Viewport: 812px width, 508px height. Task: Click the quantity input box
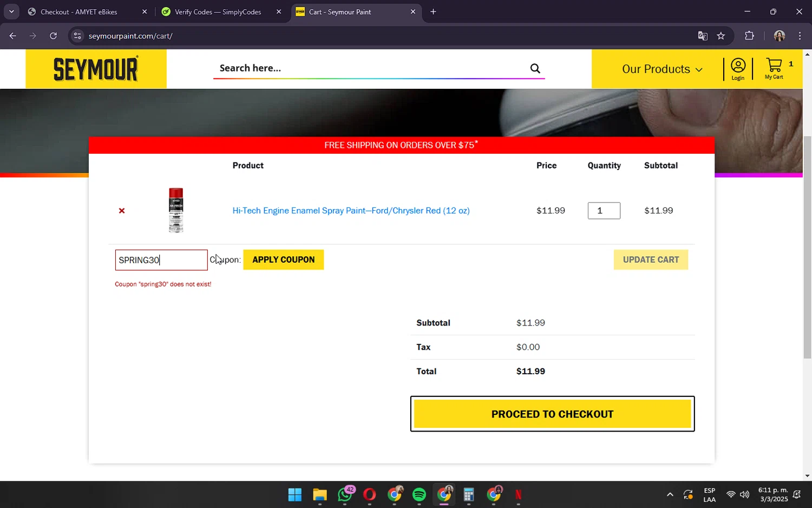point(604,211)
